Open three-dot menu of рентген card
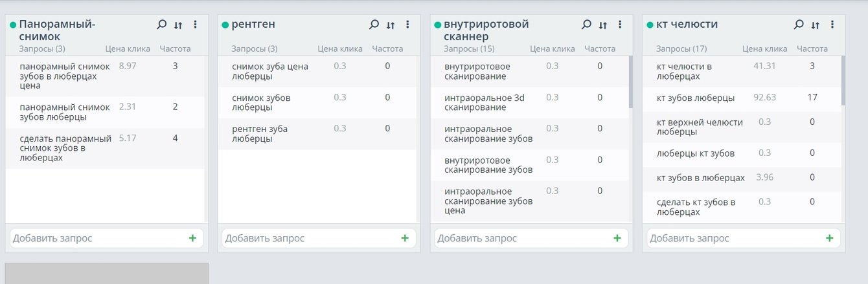The width and height of the screenshot is (868, 284). tap(407, 25)
